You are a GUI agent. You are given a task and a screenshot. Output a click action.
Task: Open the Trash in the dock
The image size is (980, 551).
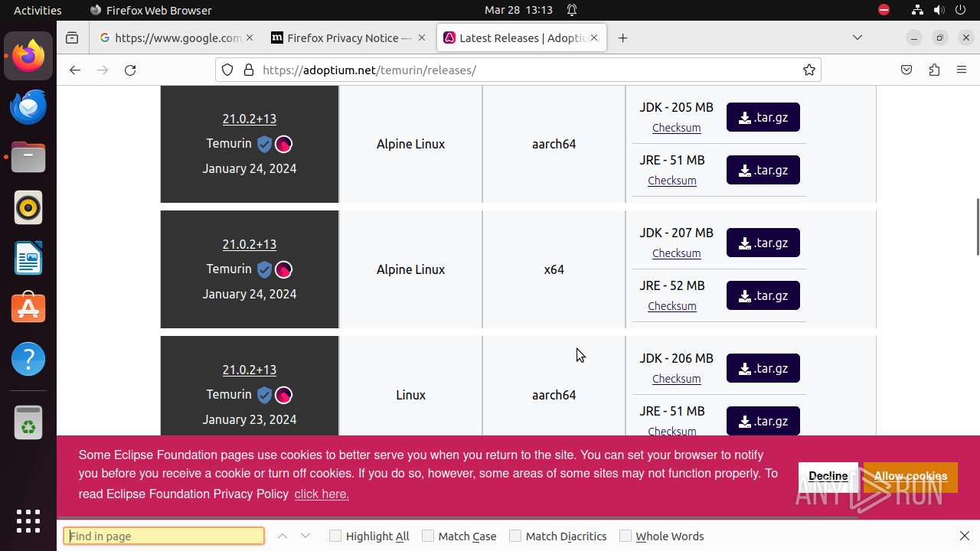click(28, 422)
